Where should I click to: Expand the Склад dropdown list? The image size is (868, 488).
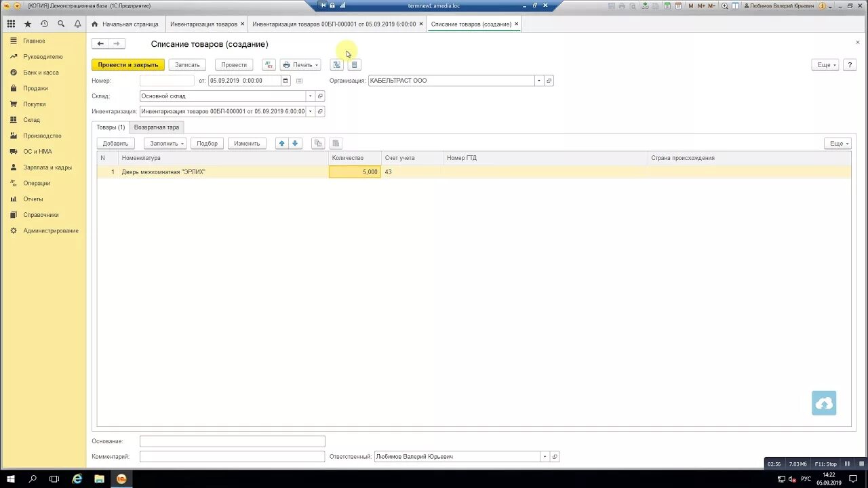[311, 96]
